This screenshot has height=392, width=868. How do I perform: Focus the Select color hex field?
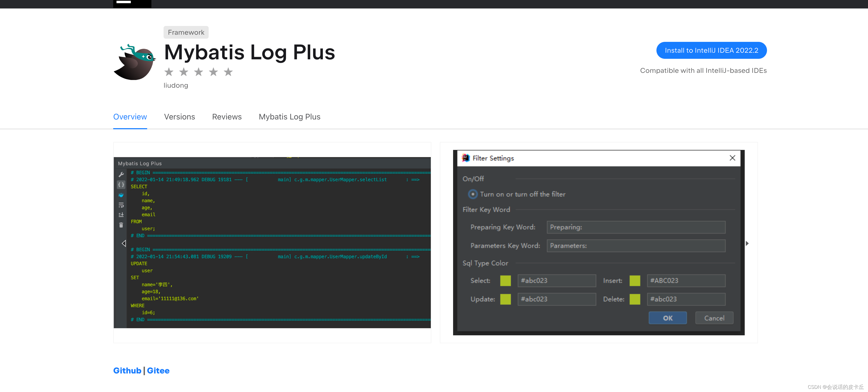pos(557,280)
